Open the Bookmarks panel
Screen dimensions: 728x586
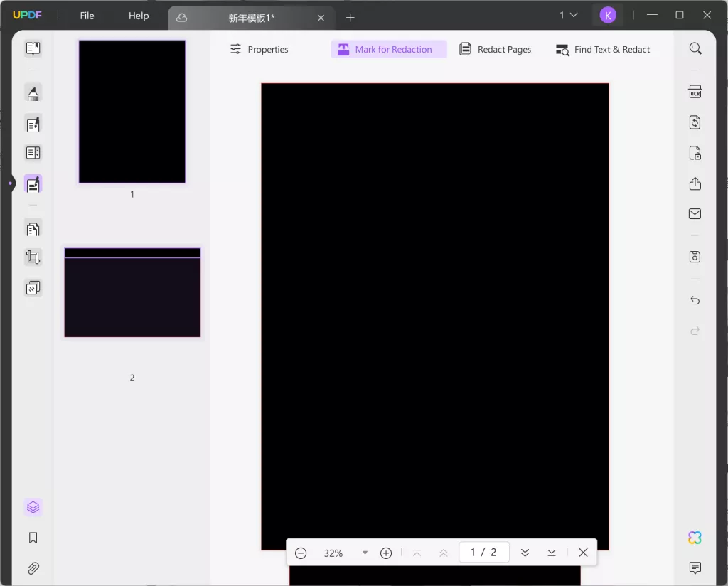33,538
